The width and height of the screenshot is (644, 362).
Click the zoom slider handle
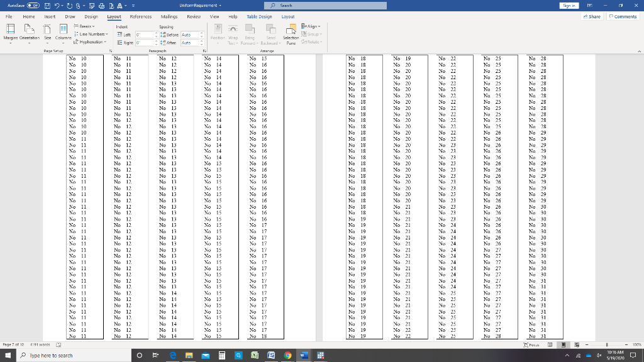pos(607,345)
